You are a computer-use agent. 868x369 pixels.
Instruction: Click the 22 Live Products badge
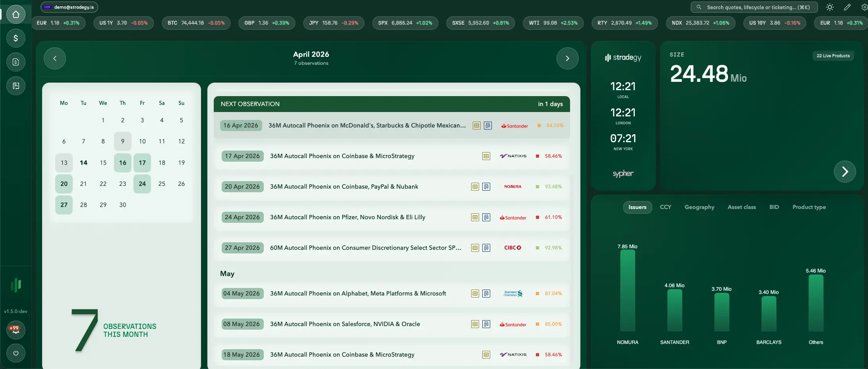tap(833, 56)
